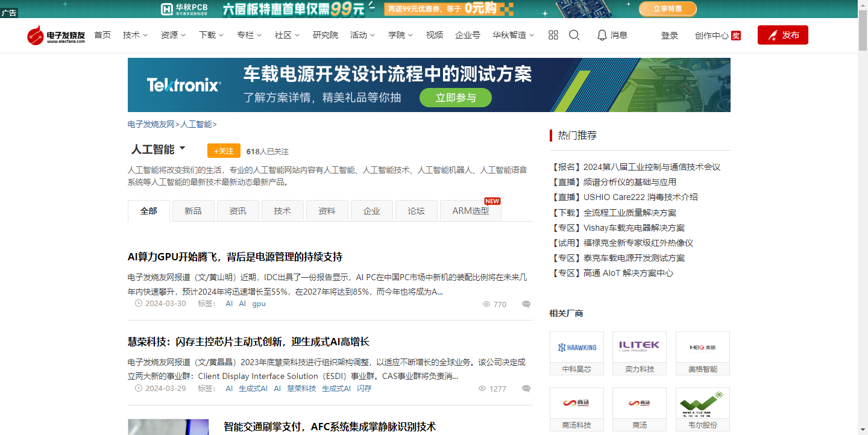
Task: Click the 智能交通 article thumbnail image
Action: (168, 427)
